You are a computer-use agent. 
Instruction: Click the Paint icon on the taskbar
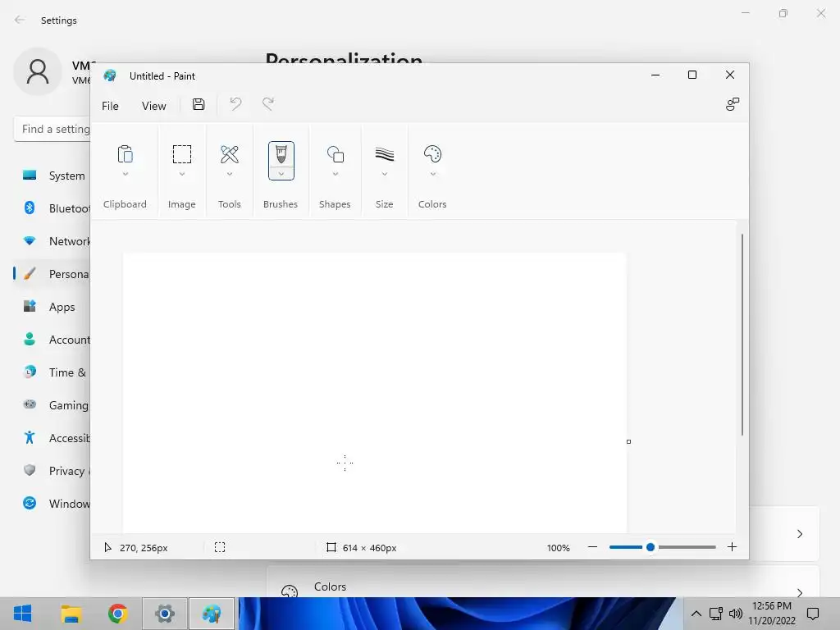pos(212,614)
